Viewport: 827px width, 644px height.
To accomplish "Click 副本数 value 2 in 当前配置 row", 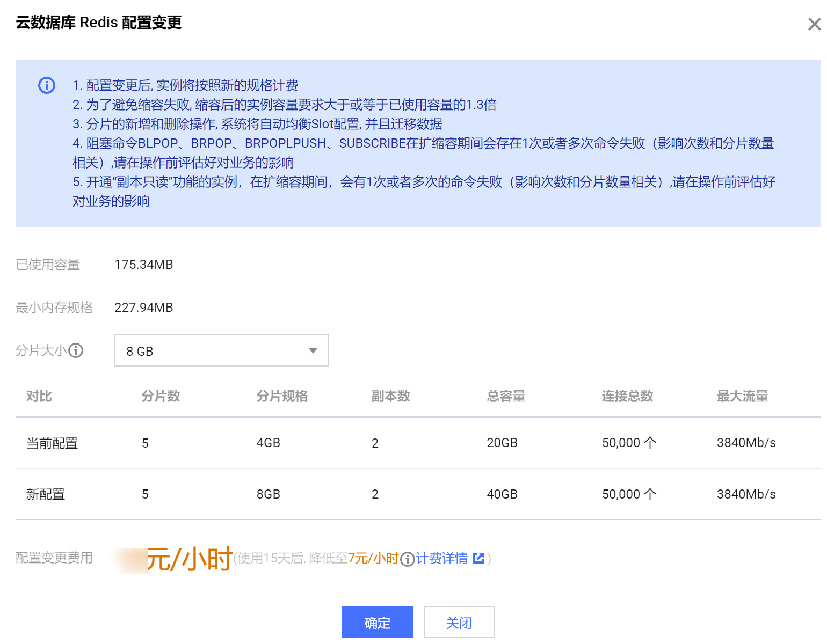I will pos(375,443).
